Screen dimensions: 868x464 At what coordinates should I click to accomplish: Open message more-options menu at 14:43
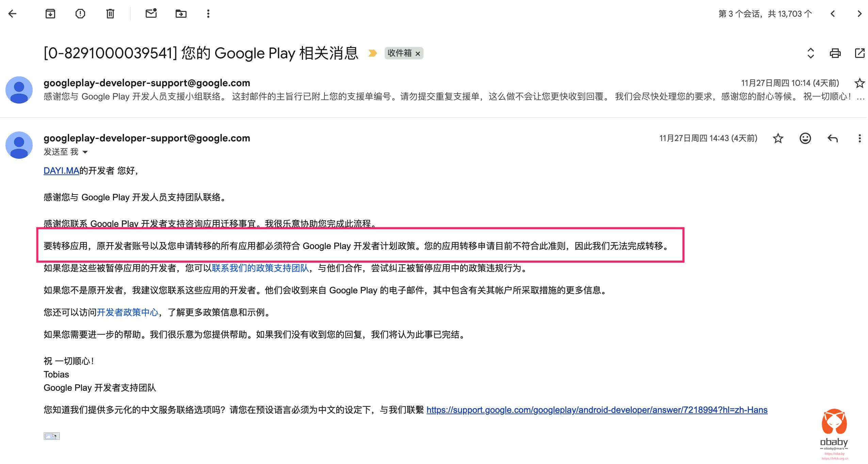coord(859,138)
